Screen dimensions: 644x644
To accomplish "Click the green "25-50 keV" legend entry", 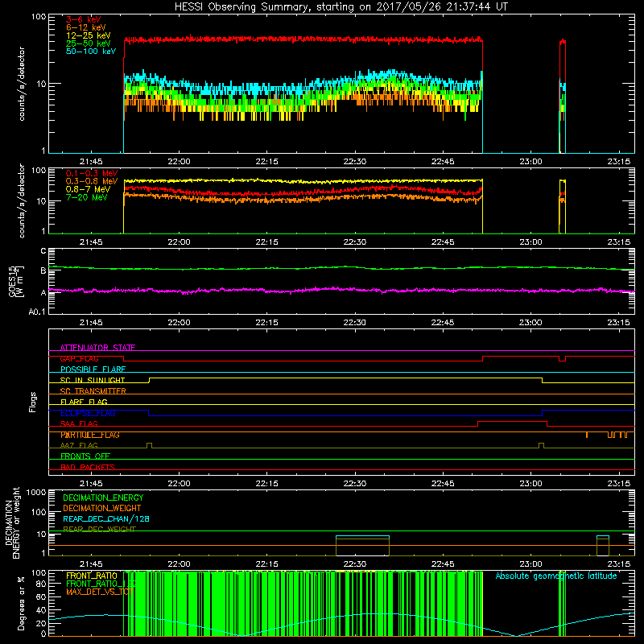I will (x=88, y=43).
